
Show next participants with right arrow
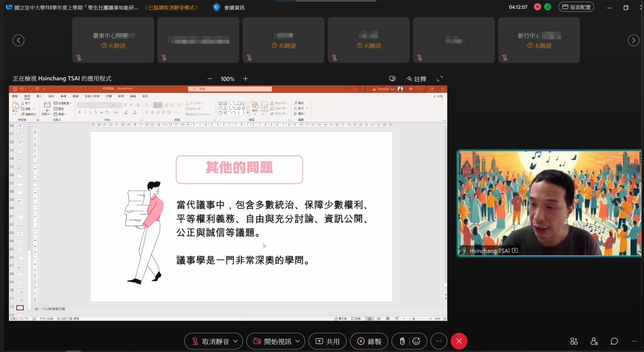(x=633, y=40)
